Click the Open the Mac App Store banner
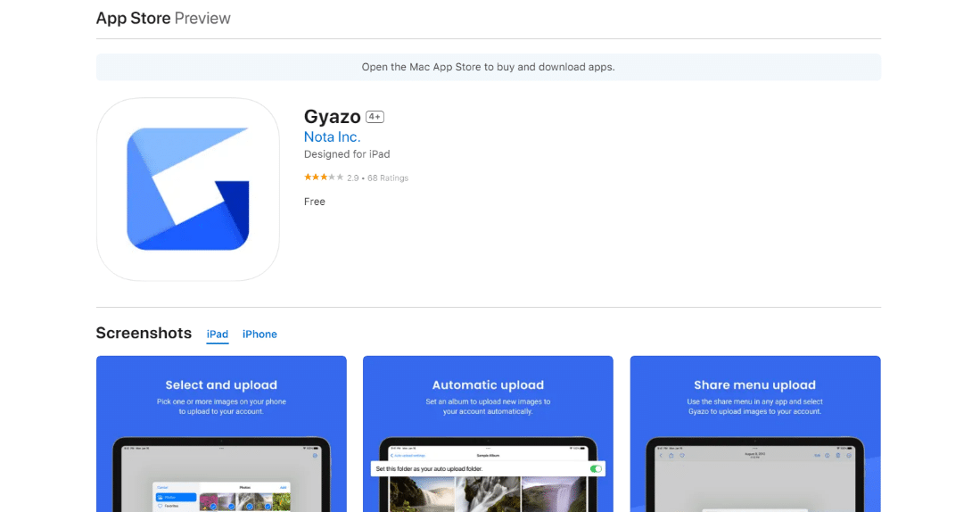Screen dimensions: 980x512 point(488,67)
